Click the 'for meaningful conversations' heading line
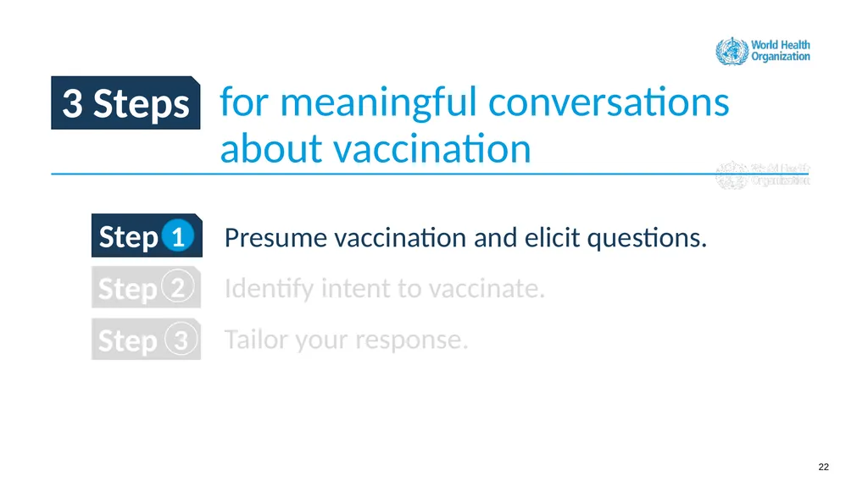This screenshot has width=868, height=487. (x=475, y=102)
